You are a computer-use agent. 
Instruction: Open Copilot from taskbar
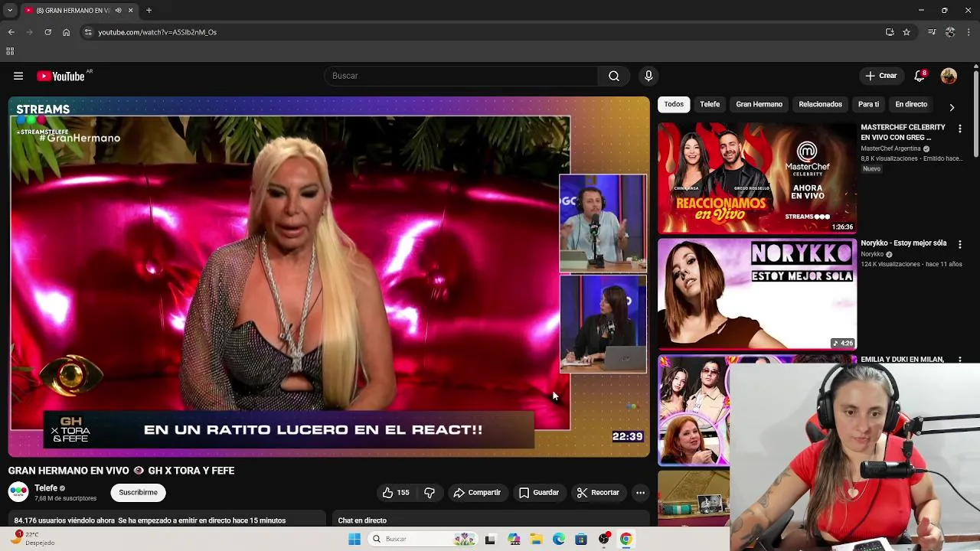514,539
